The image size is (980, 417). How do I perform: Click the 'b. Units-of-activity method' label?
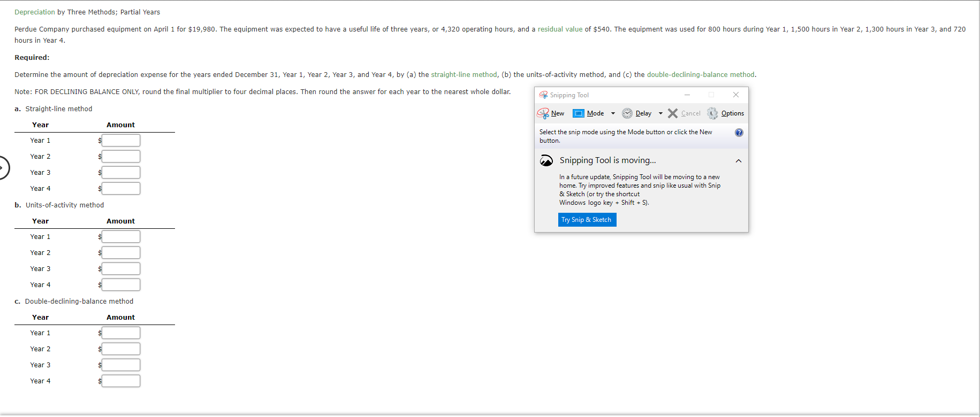(x=59, y=205)
